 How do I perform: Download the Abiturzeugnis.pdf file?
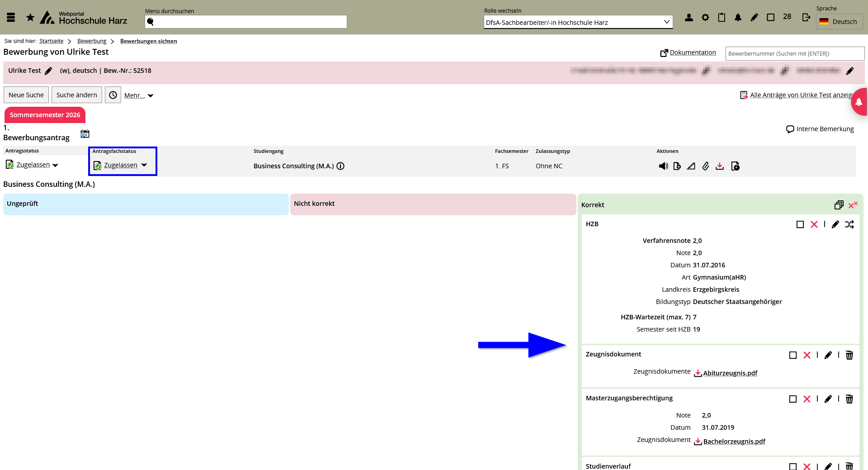tap(730, 373)
